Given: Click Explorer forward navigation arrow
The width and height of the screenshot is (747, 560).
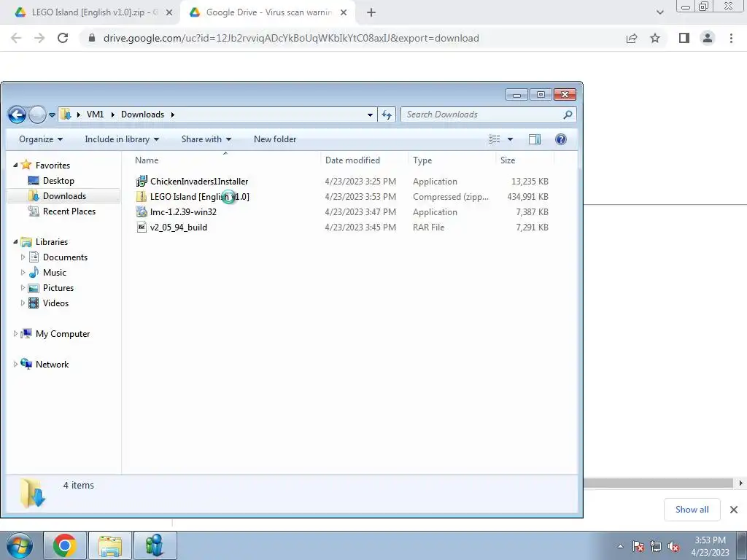Looking at the screenshot, I should tap(37, 114).
